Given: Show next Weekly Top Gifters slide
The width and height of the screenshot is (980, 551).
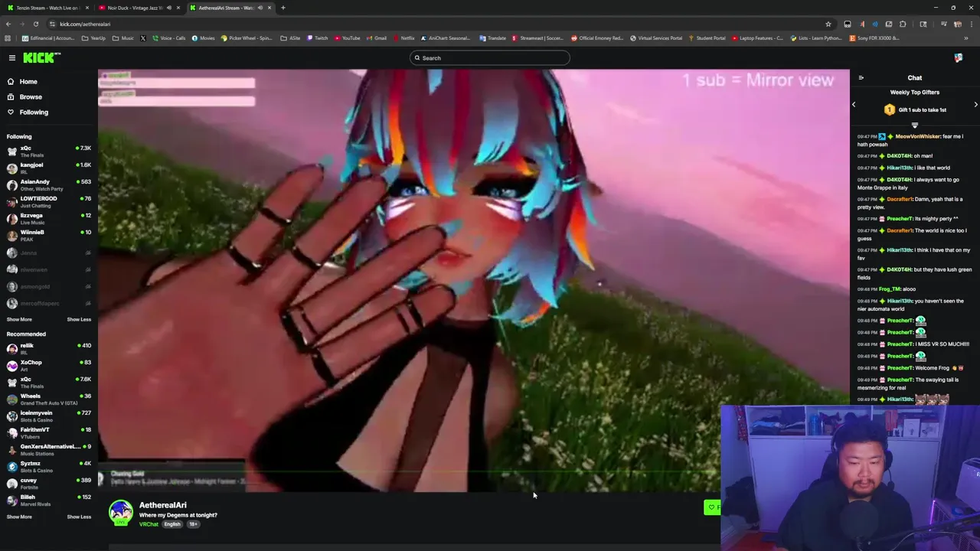Looking at the screenshot, I should pos(975,105).
